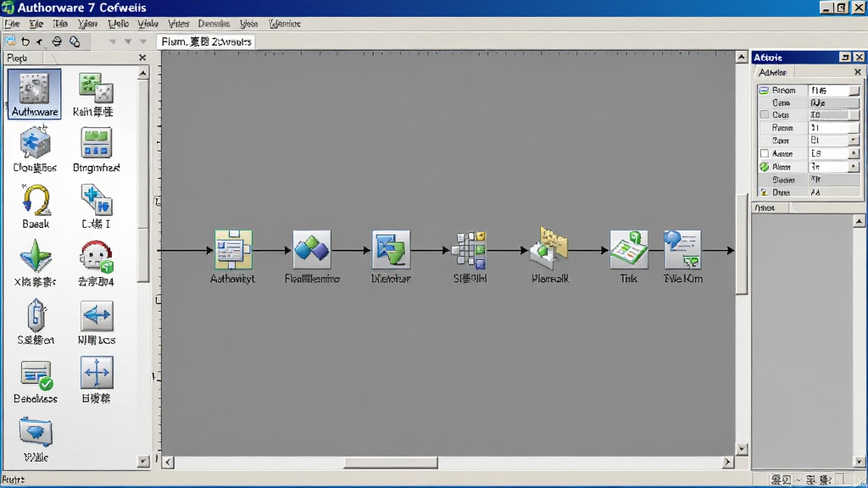Click the blue-green diamonds flowline node
The image size is (868, 488).
coord(312,250)
